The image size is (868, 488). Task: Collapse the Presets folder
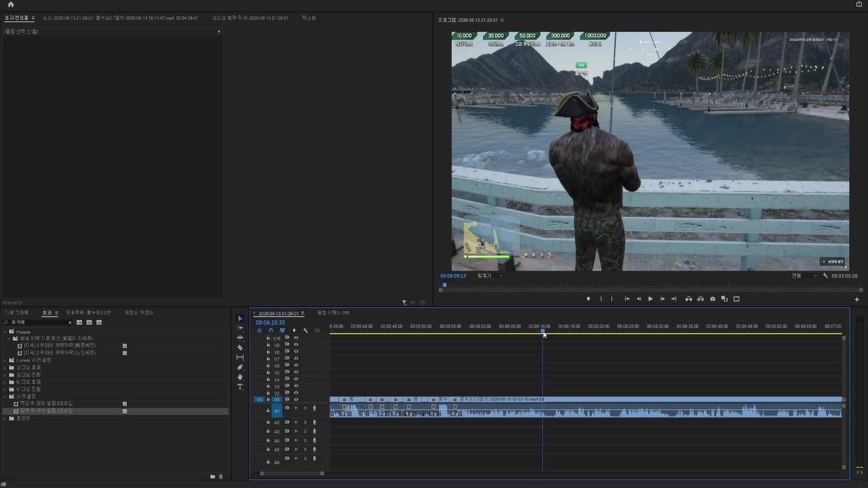(5, 332)
